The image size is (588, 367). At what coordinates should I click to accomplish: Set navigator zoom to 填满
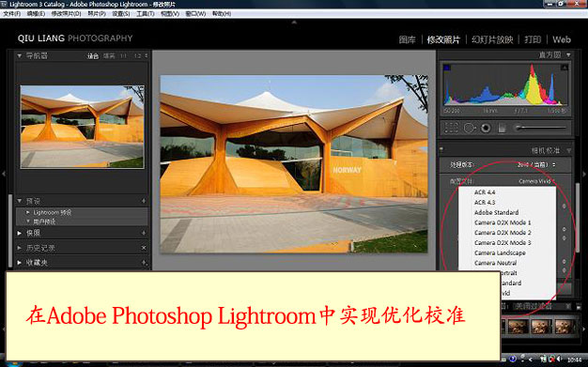click(109, 56)
